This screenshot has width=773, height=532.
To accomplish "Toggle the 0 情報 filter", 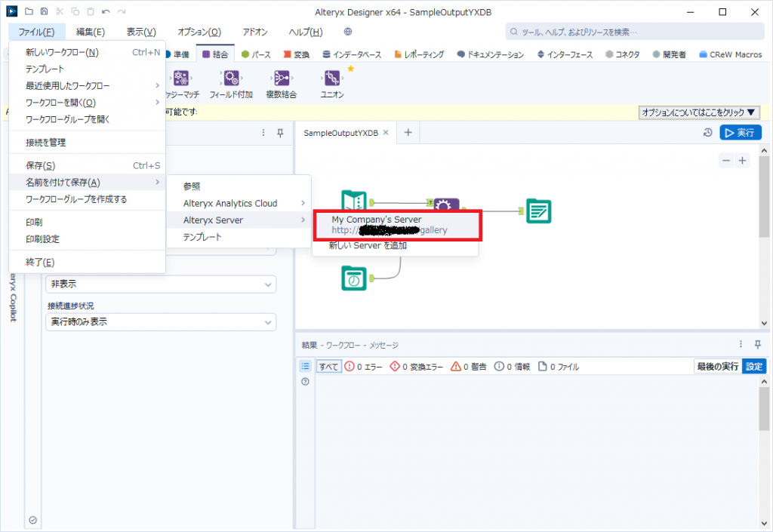I will coord(513,367).
